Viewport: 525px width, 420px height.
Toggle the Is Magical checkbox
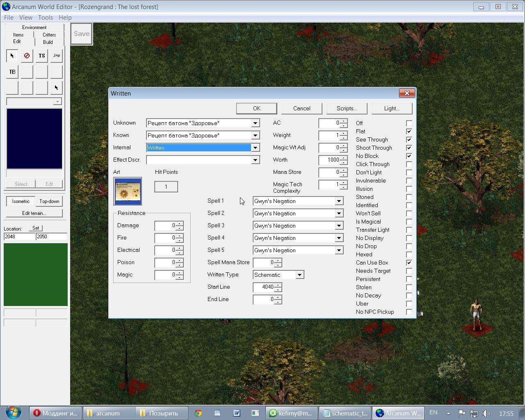point(409,221)
